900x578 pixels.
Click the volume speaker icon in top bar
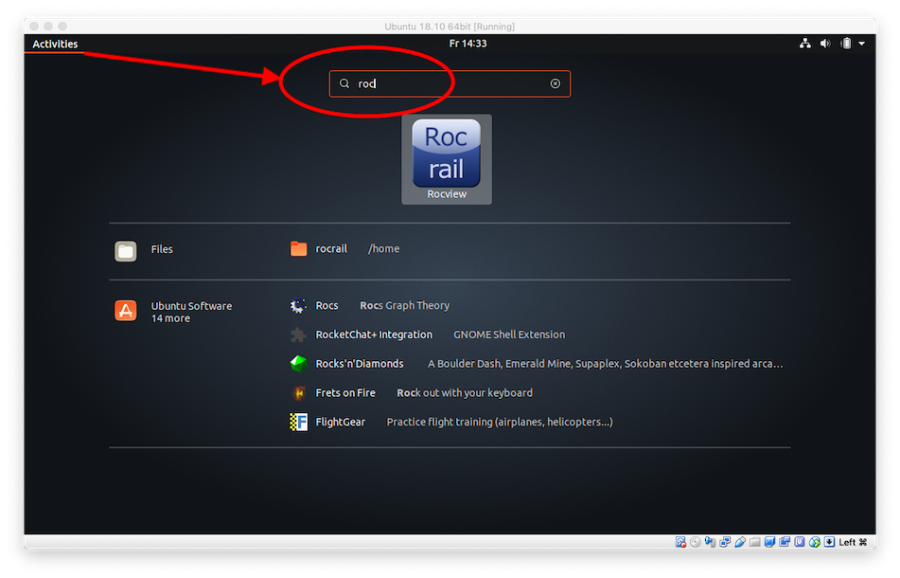[x=825, y=44]
